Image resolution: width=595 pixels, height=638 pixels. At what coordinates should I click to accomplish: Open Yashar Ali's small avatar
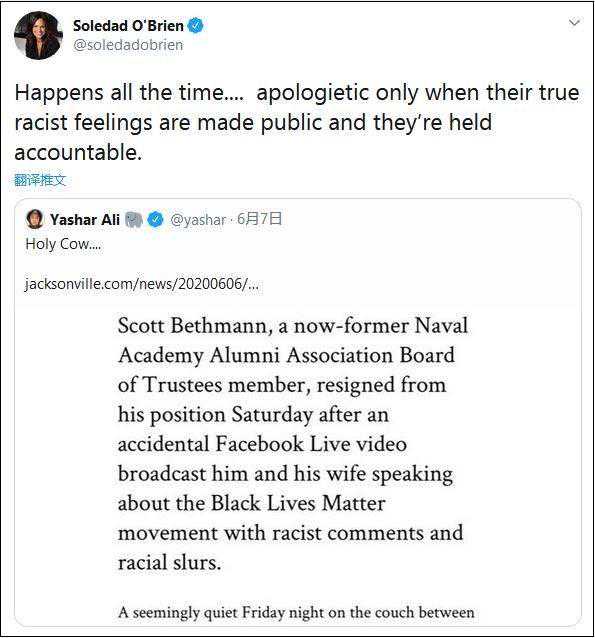point(35,219)
